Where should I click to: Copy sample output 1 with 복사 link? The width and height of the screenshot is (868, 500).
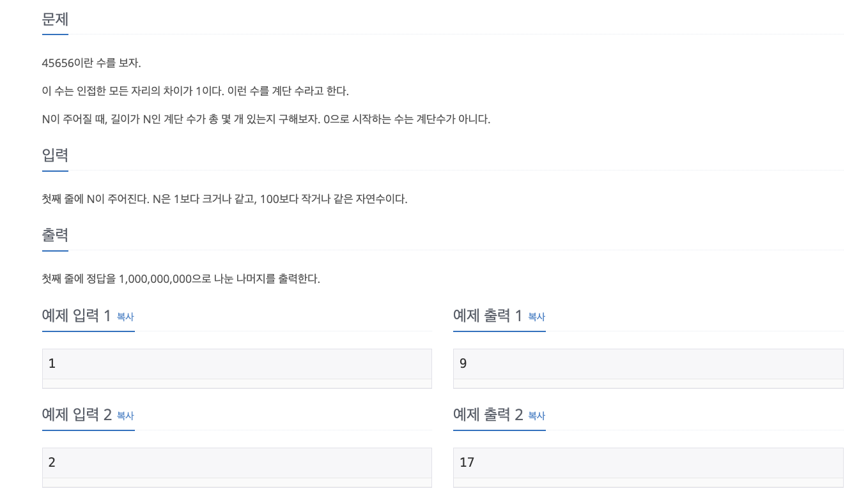(536, 317)
